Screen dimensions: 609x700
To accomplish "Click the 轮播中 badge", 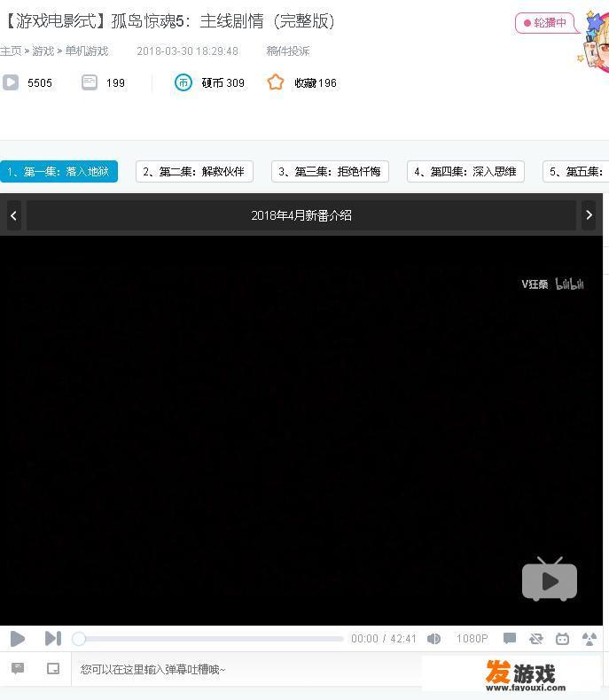I will [544, 23].
